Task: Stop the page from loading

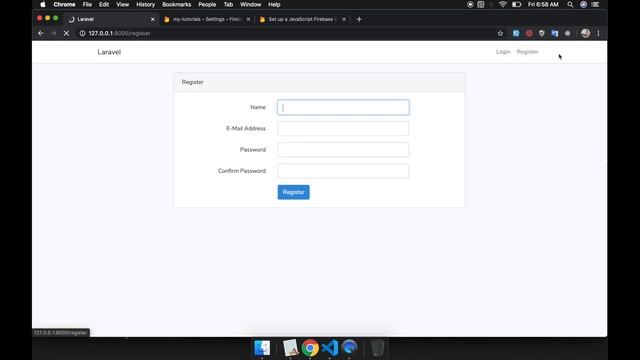Action: pos(66,33)
